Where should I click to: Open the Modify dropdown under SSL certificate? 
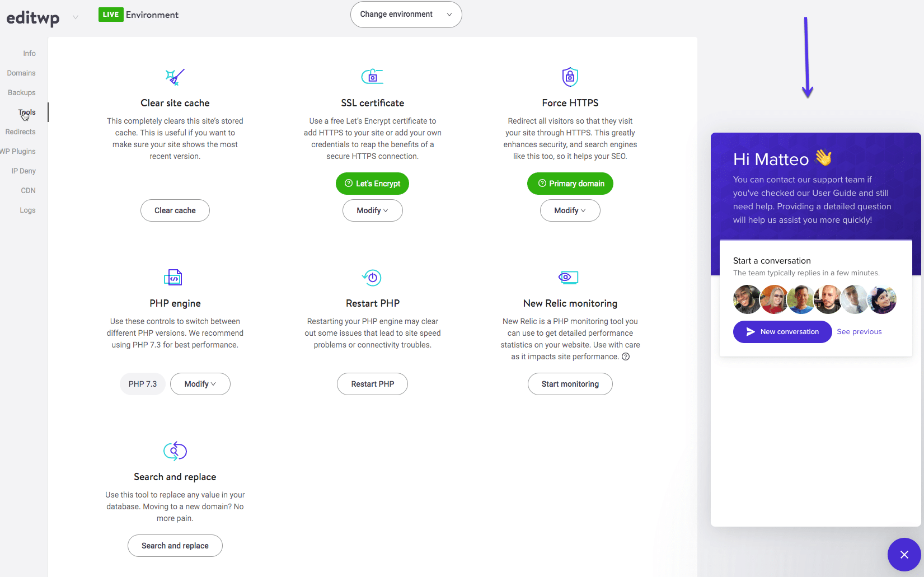tap(372, 210)
